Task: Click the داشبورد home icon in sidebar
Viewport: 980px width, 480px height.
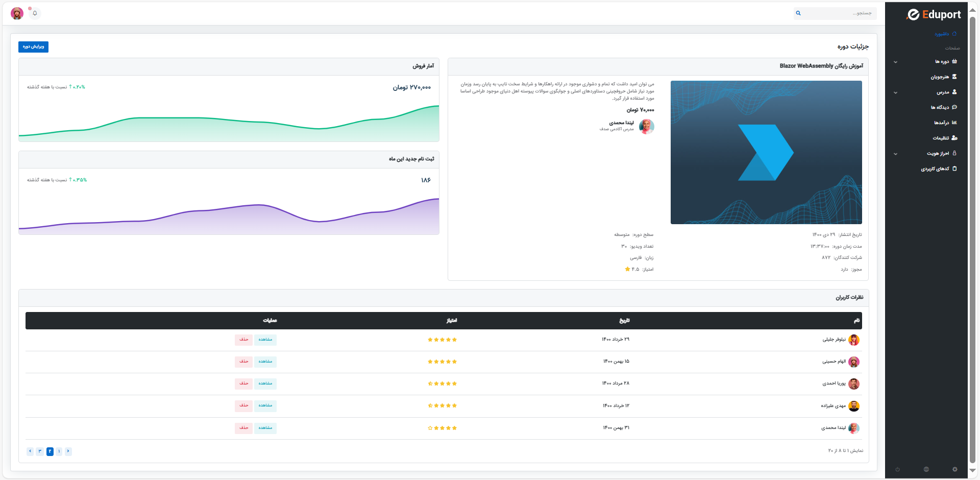Action: point(954,34)
